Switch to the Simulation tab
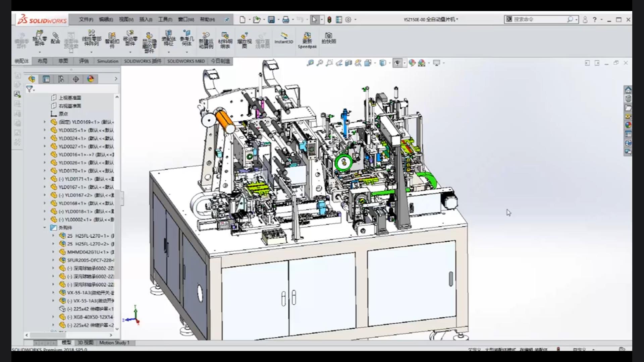Image resolution: width=644 pixels, height=362 pixels. [x=108, y=61]
